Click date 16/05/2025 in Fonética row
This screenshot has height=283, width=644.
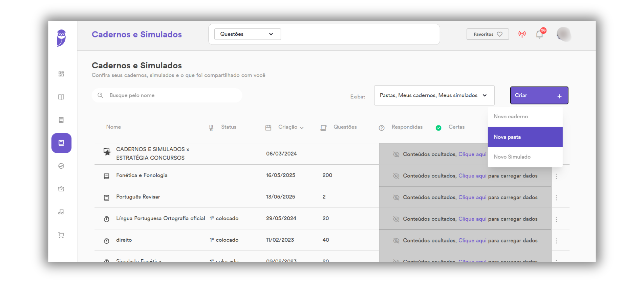(280, 175)
